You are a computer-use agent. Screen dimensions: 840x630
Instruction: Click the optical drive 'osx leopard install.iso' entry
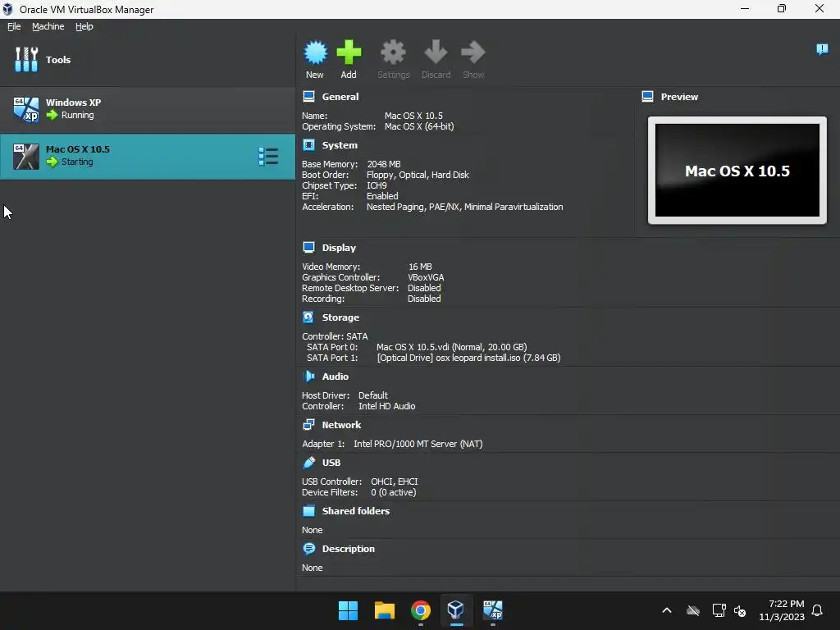coord(468,358)
